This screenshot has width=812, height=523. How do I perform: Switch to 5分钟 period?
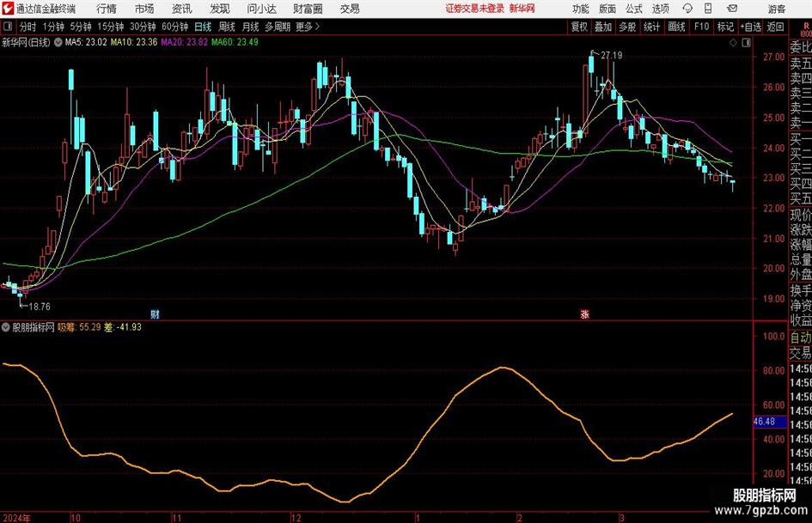tap(80, 27)
